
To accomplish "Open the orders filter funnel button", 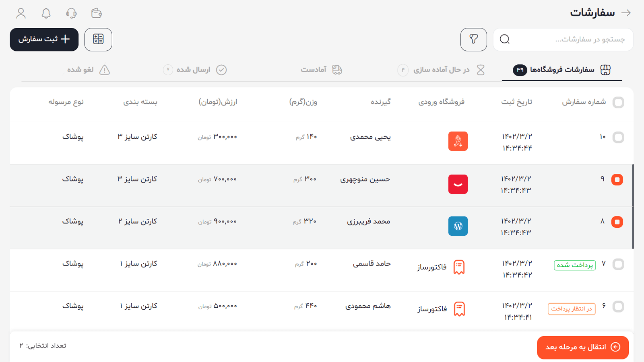I will pyautogui.click(x=473, y=39).
